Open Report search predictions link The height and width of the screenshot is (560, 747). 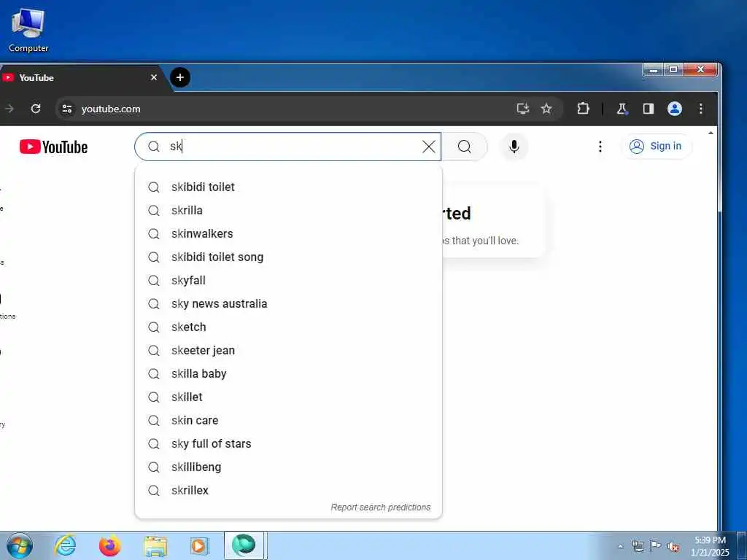(x=381, y=507)
